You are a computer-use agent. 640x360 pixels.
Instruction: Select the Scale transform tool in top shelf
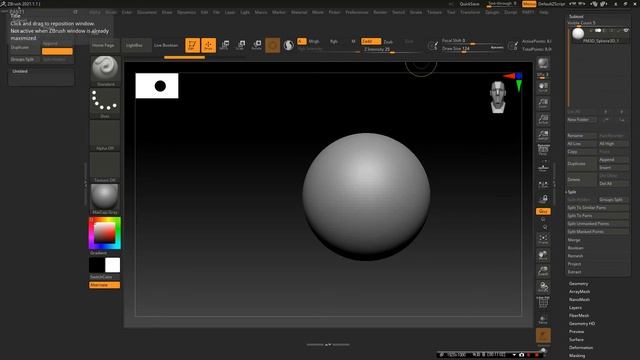240,45
